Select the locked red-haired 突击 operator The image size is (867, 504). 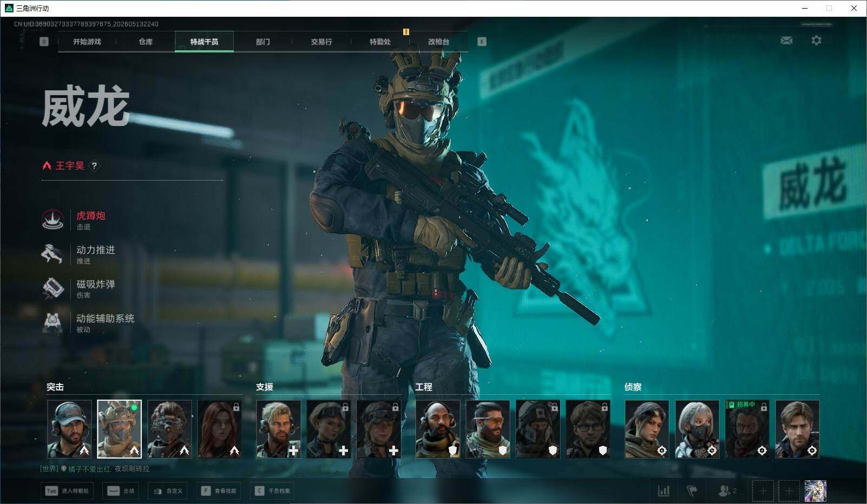220,429
